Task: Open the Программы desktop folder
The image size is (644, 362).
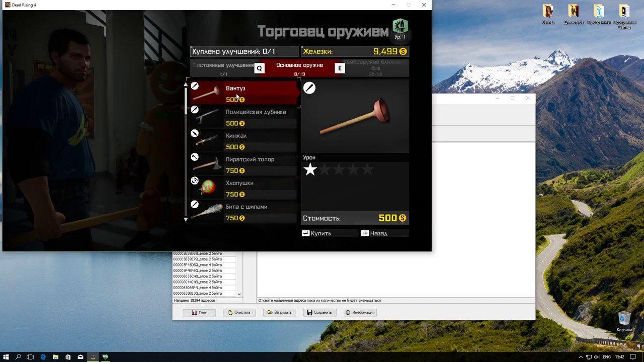Action: point(598,14)
